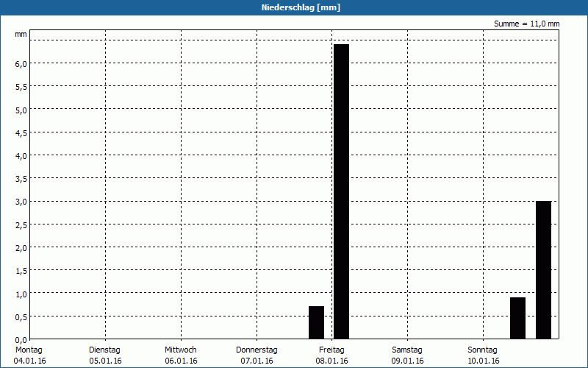Click the date 09.01.16

pyautogui.click(x=408, y=361)
